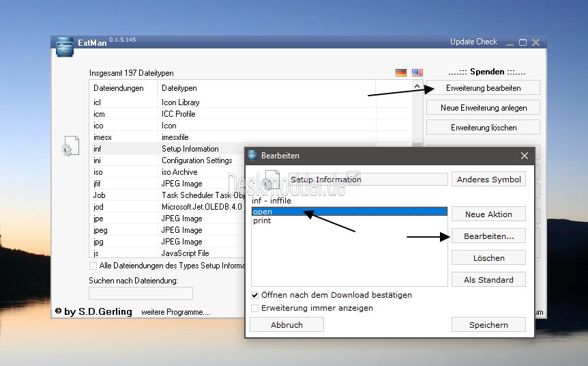Select the jod Microsoft.Jet.OLEDB.4.0 row
Image resolution: width=588 pixels, height=366 pixels.
167,207
